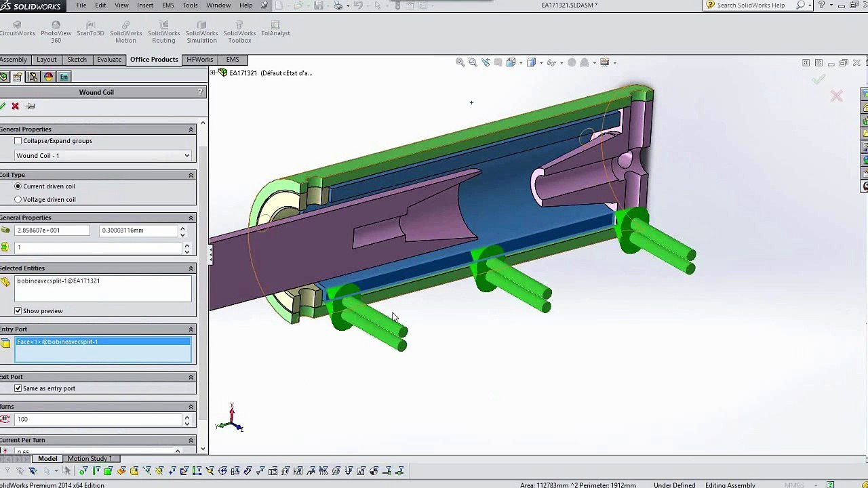The height and width of the screenshot is (488, 868).
Task: Open the Motion Study 1 tab
Action: click(x=90, y=459)
